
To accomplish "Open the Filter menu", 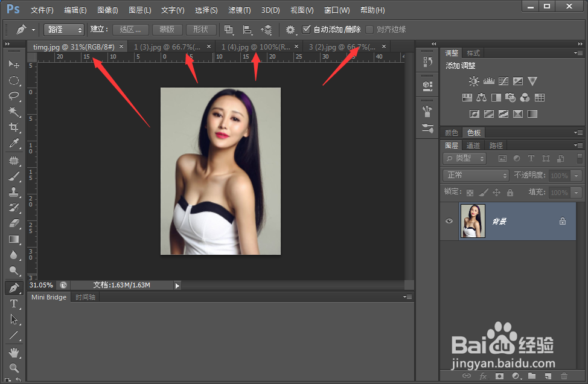I will click(239, 10).
